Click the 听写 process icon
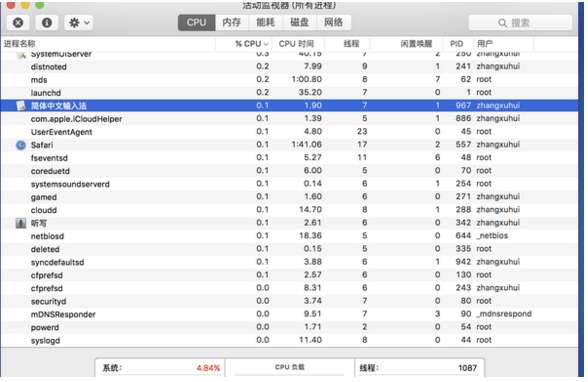This screenshot has width=588, height=382. [21, 223]
